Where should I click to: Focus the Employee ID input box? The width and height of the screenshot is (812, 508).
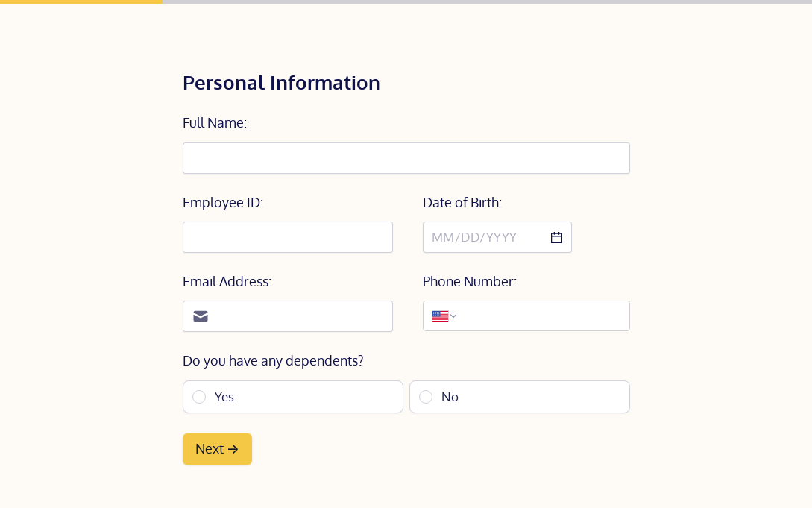(288, 237)
